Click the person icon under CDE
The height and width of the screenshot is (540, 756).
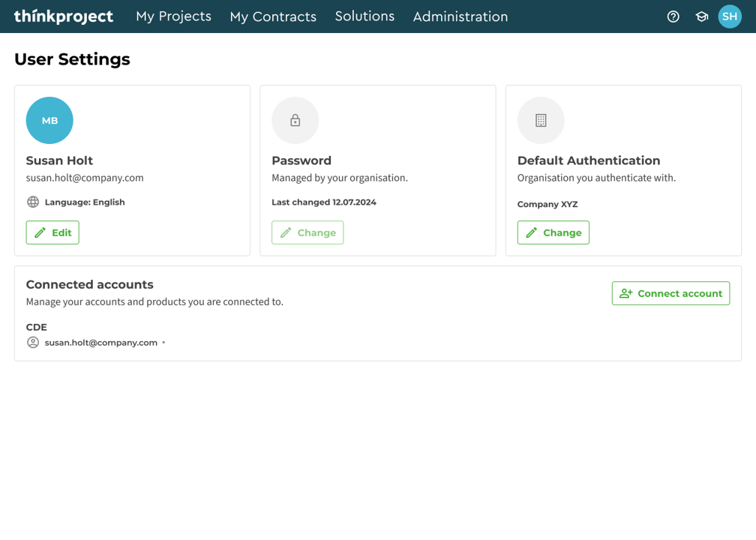click(33, 343)
